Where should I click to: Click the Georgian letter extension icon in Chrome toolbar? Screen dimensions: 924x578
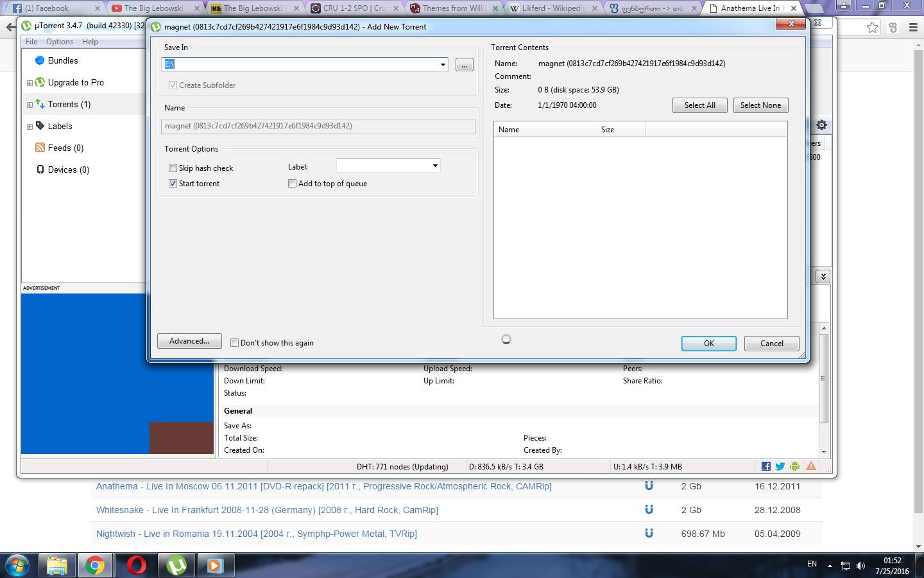tap(893, 28)
